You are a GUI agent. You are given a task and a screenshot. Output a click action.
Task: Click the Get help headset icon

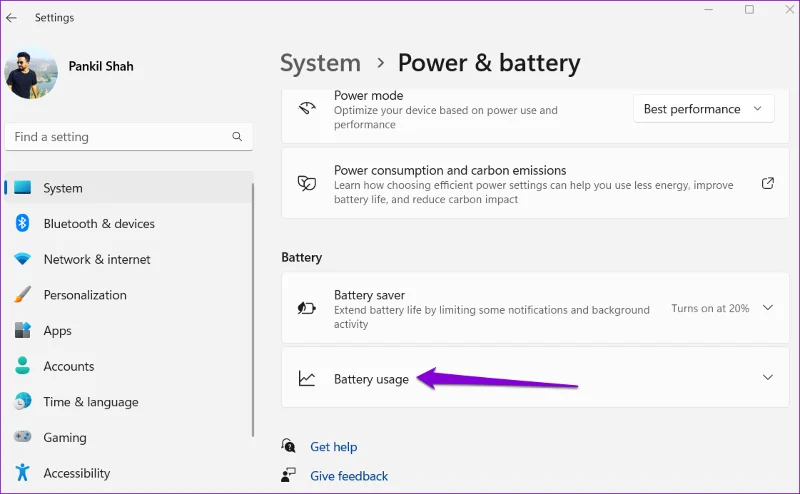point(288,446)
